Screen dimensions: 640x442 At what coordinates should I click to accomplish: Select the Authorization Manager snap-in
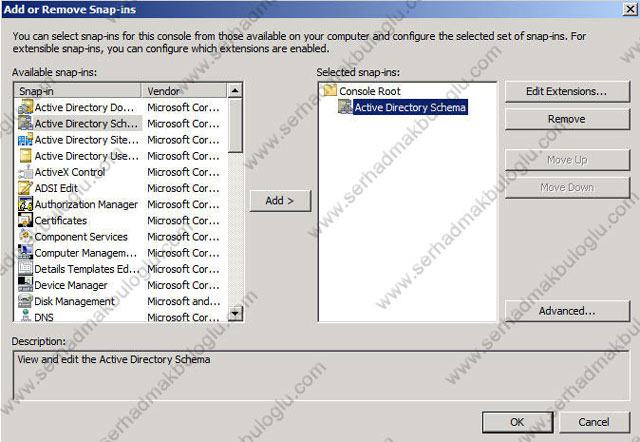coord(121,204)
